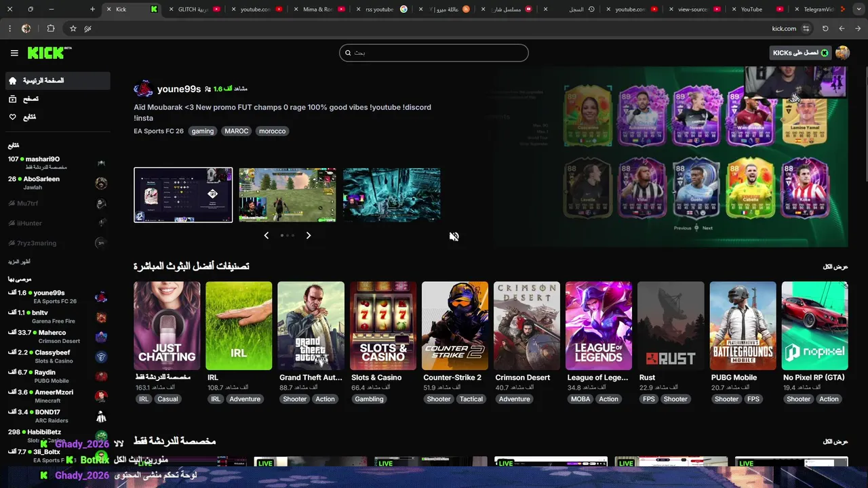Open EA Sports FC 26 category link

(159, 131)
